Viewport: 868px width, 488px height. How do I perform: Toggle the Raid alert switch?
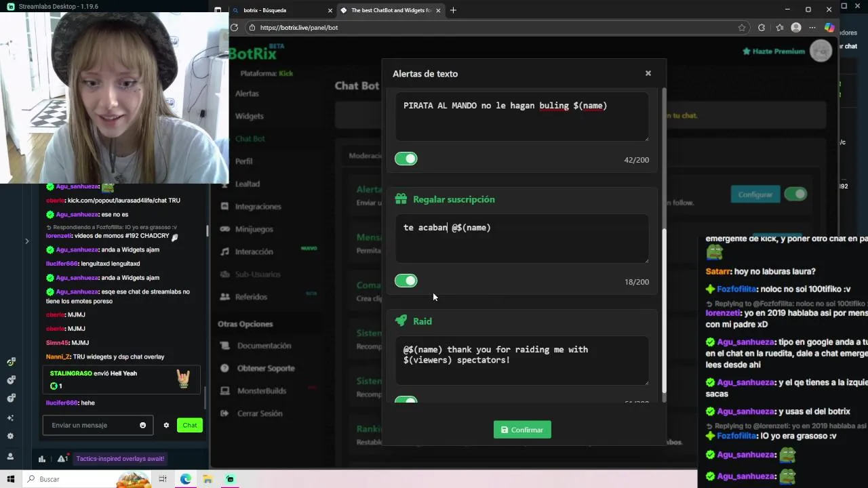(406, 401)
